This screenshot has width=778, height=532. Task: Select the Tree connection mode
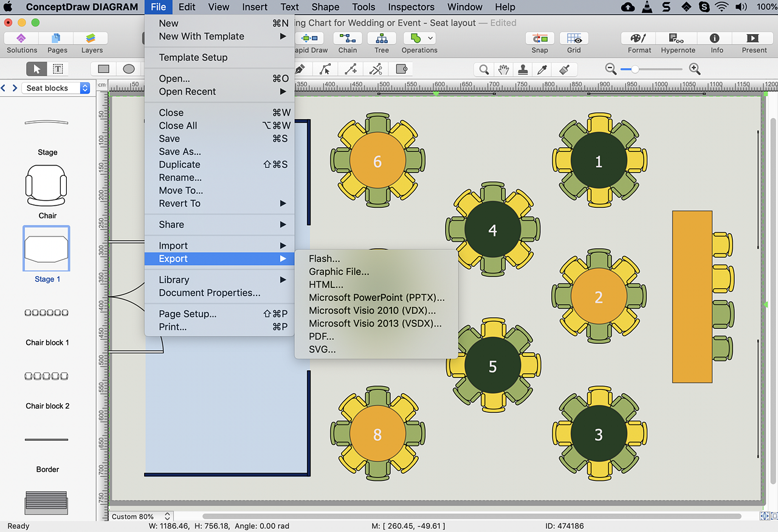(x=382, y=43)
